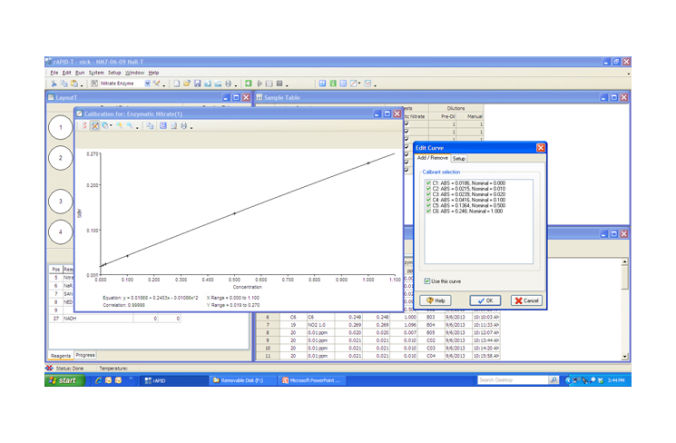Screen dimensions: 676x443
Task: Click the print icon in calibration toolbar
Action: tap(184, 126)
